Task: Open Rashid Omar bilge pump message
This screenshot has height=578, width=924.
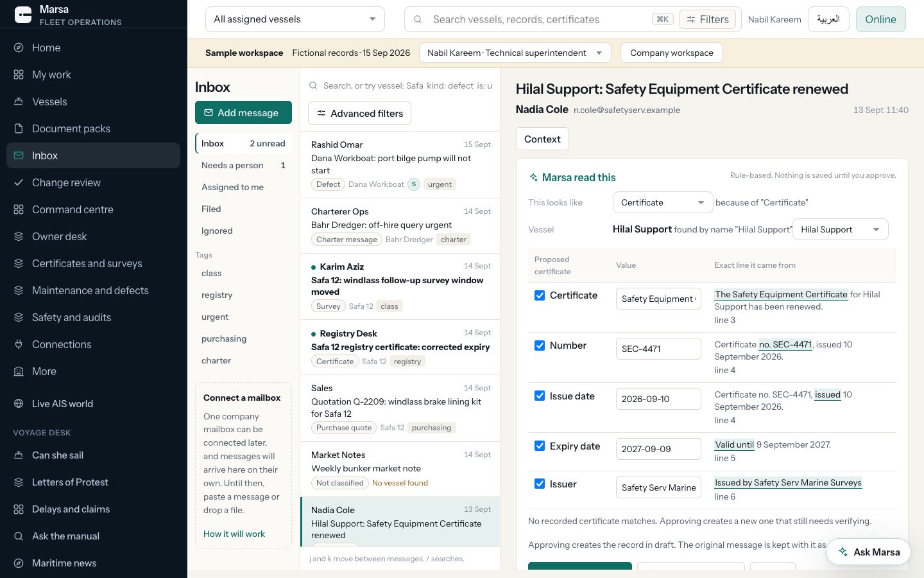Action: [400, 164]
